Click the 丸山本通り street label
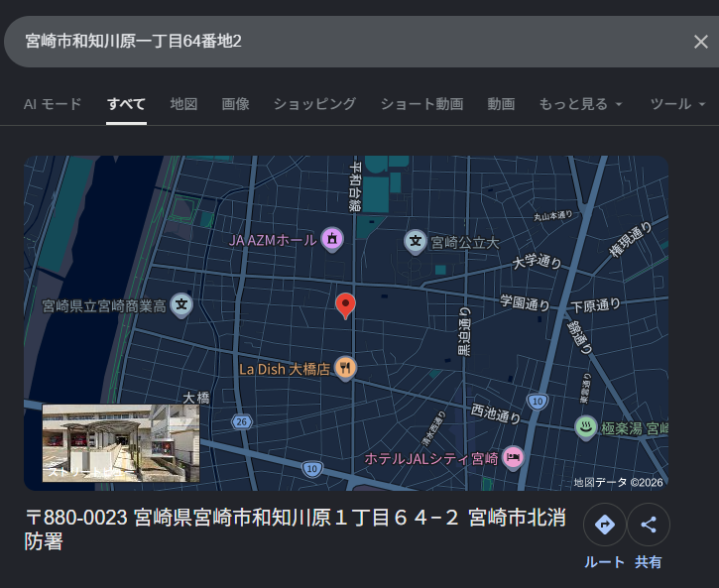The width and height of the screenshot is (719, 588). coord(553,215)
